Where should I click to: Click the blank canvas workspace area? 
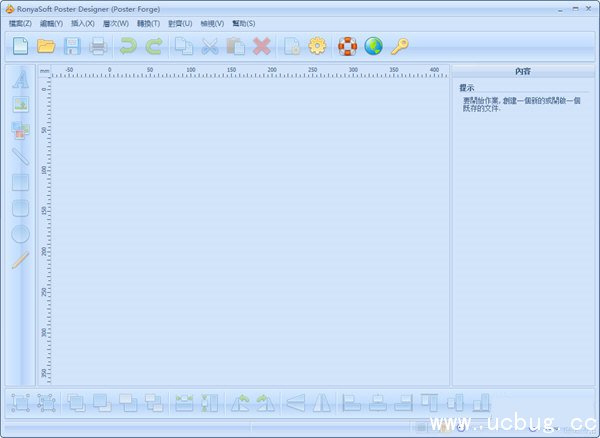245,230
